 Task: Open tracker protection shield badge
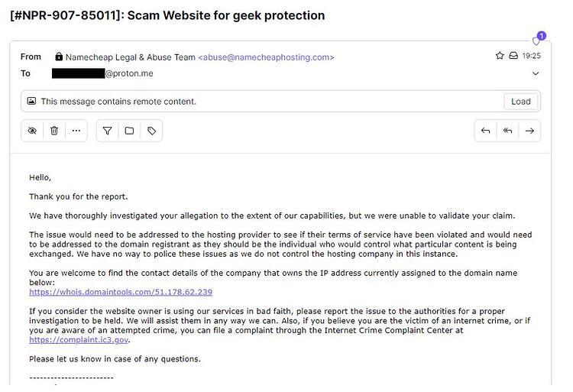(x=539, y=39)
